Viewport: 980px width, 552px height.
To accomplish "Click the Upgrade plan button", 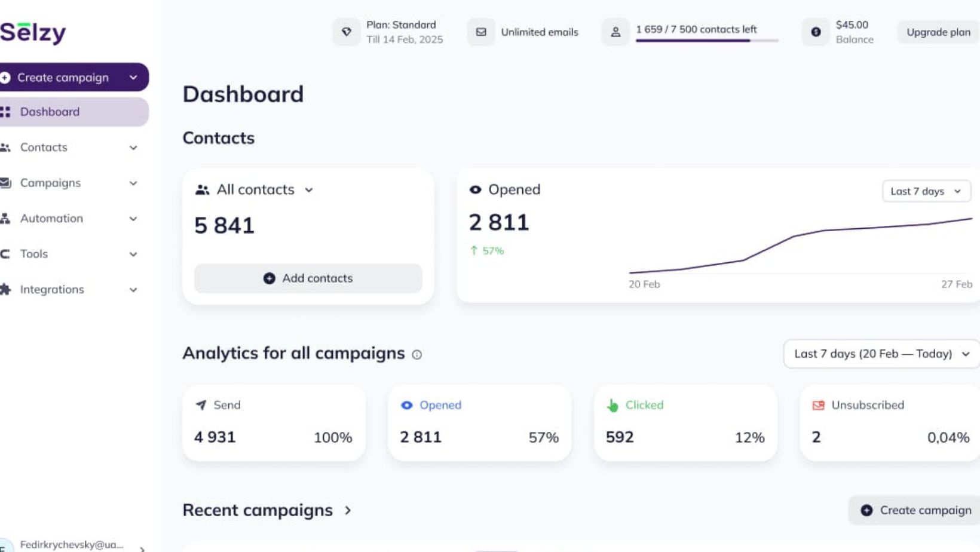I will pyautogui.click(x=938, y=32).
